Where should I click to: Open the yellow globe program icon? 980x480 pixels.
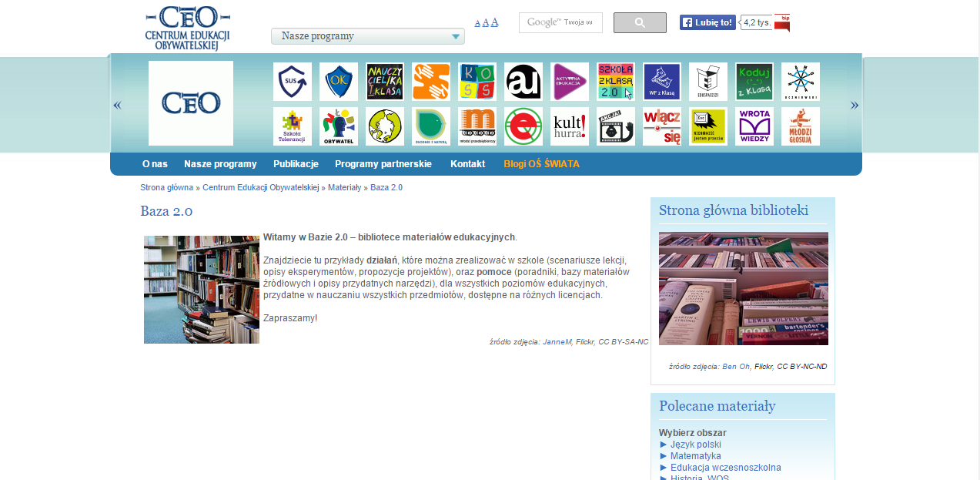[x=385, y=126]
